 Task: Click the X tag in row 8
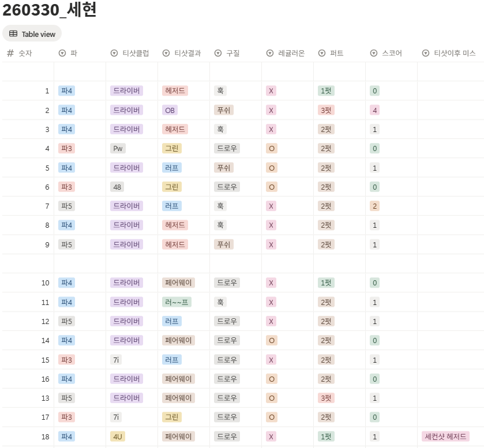(271, 225)
